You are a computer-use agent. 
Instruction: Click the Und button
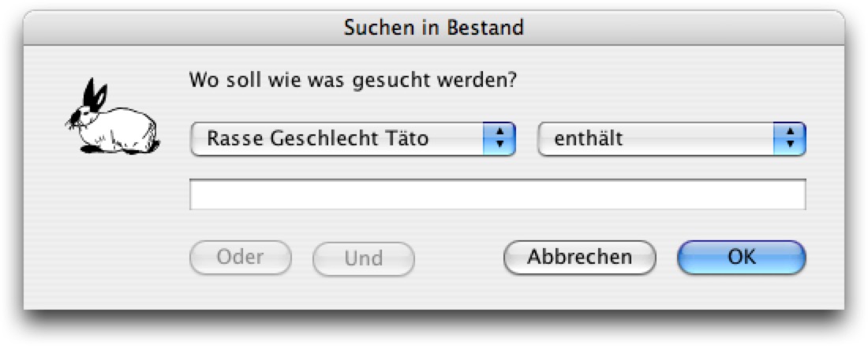363,258
